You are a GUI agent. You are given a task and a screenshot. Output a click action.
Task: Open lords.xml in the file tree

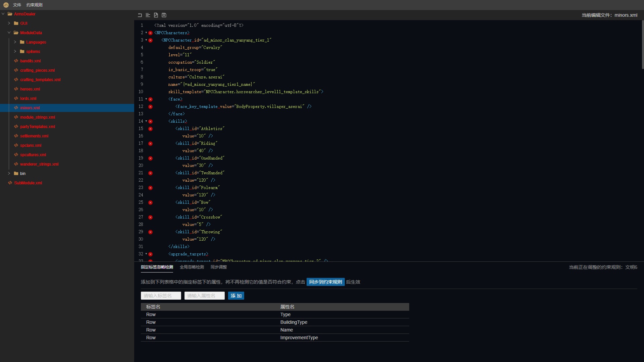(x=28, y=99)
